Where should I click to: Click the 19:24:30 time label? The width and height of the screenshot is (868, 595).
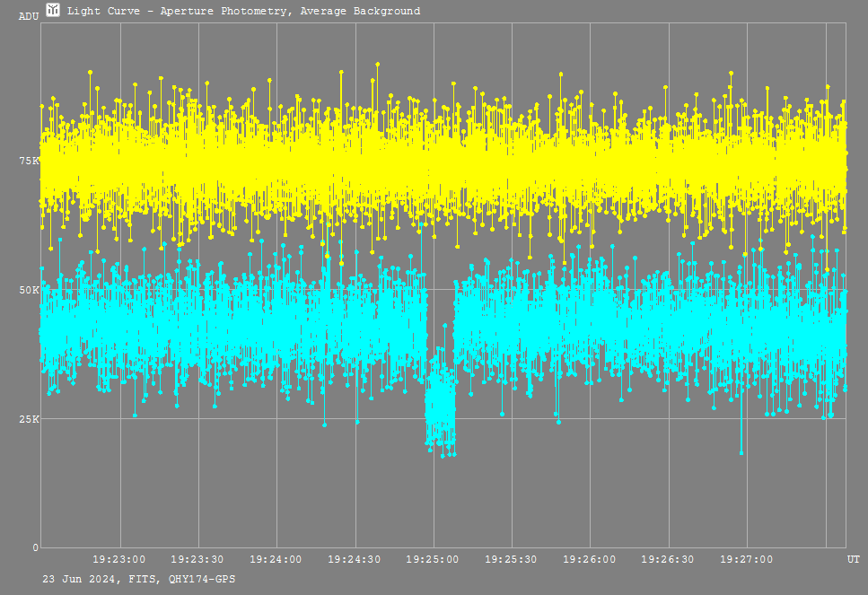click(355, 560)
